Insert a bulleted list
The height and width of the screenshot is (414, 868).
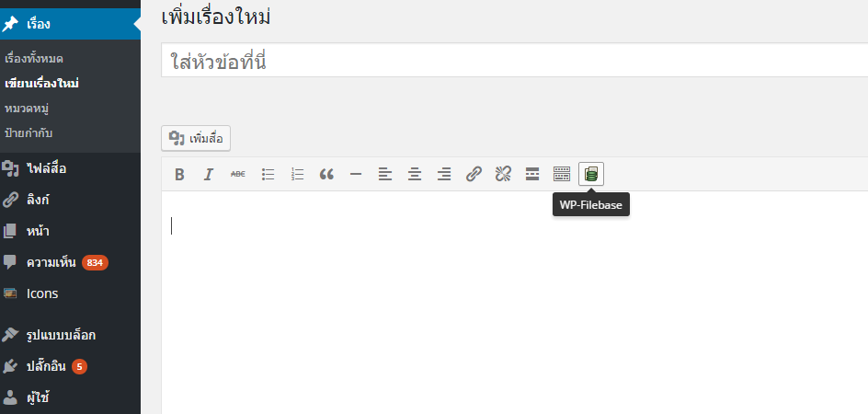click(268, 175)
